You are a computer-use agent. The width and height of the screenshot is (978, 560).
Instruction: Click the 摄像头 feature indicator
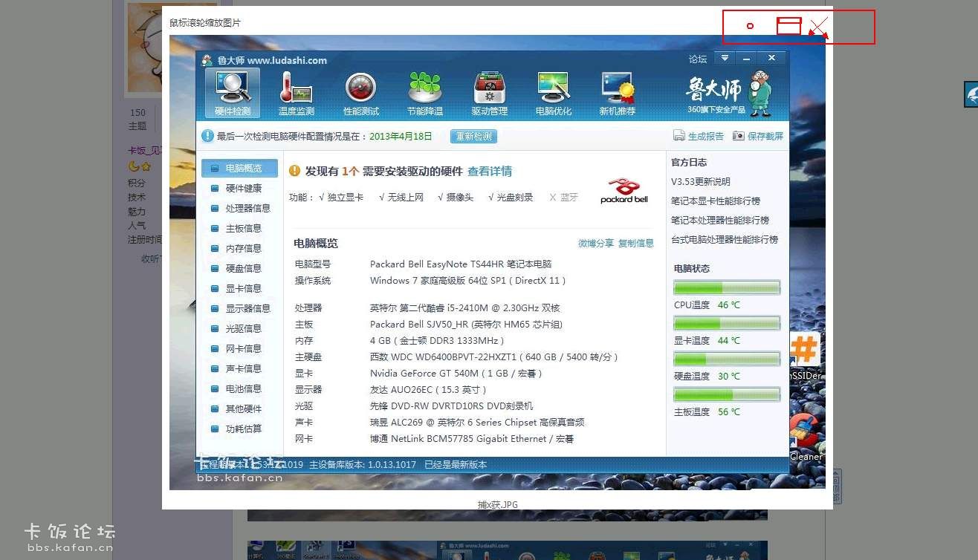[x=456, y=198]
